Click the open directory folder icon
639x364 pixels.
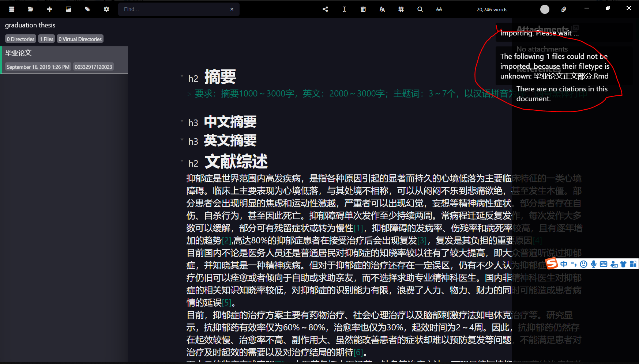(x=31, y=9)
